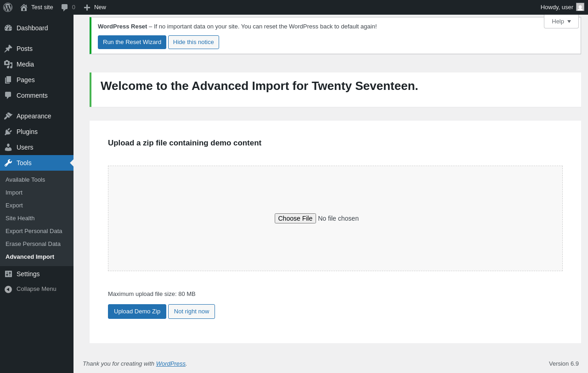Click the Posts pushpin icon
Image resolution: width=588 pixels, height=373 pixels.
(8, 49)
